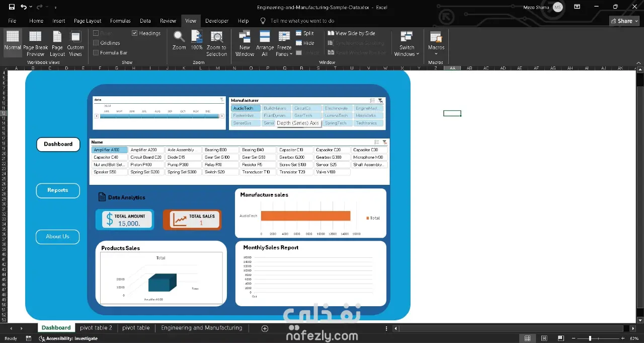This screenshot has width=644, height=343.
Task: Open the Zoom dialog magnifier icon
Action: tap(179, 36)
